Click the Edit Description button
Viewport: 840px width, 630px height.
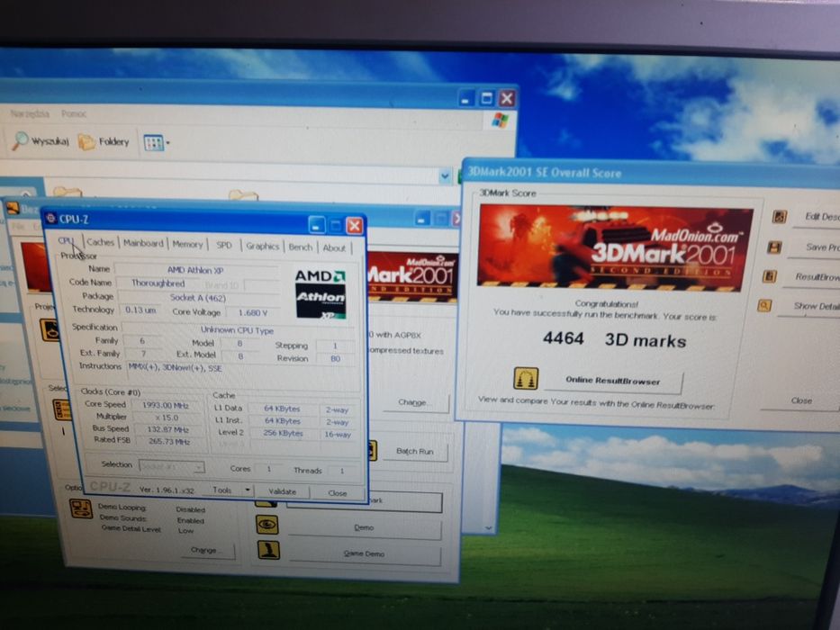pyautogui.click(x=818, y=217)
